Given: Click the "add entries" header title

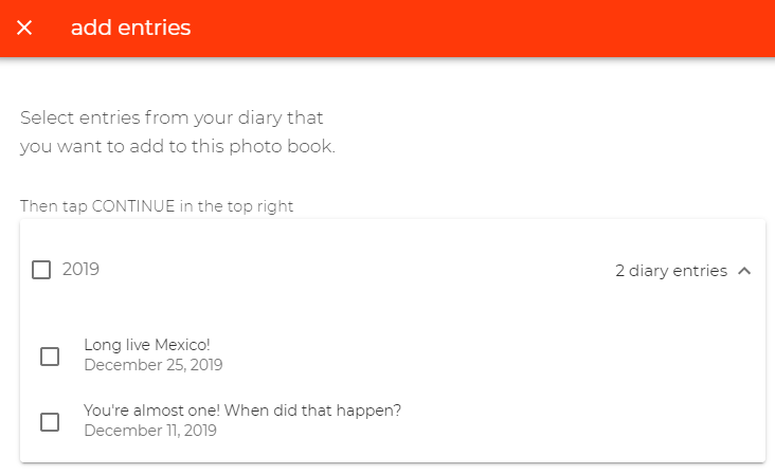Looking at the screenshot, I should [x=130, y=28].
